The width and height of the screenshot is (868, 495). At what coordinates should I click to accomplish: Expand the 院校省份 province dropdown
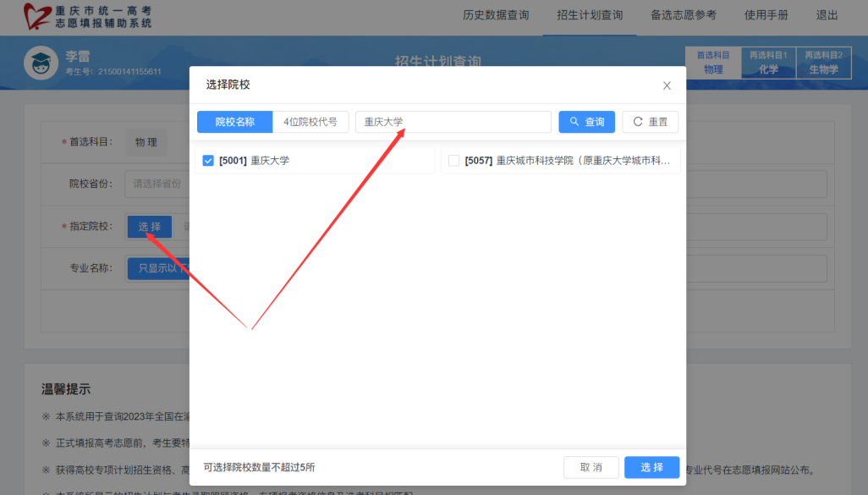tap(157, 184)
